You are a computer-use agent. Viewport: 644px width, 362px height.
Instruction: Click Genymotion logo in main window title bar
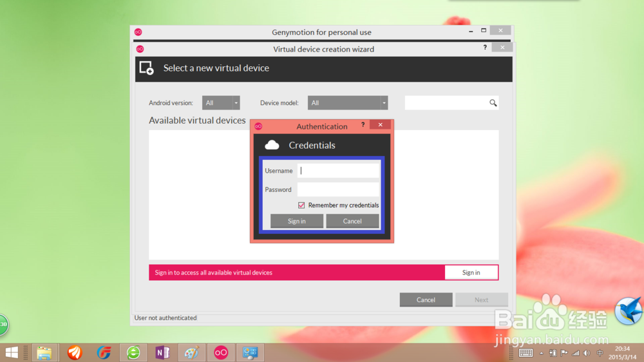138,32
